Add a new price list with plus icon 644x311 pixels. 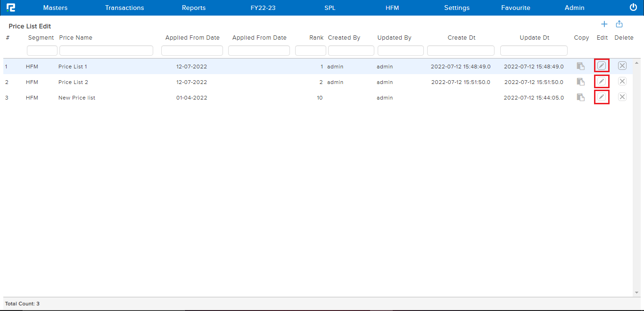[604, 25]
